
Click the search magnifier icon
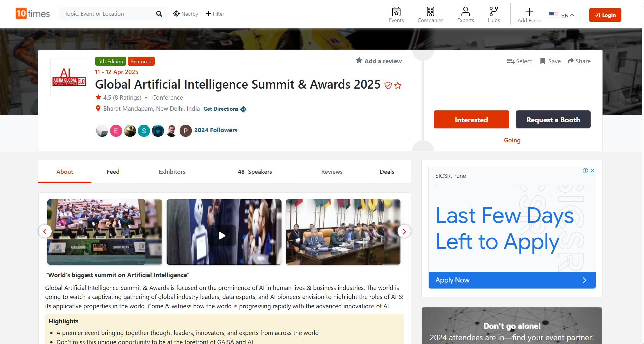tap(159, 14)
